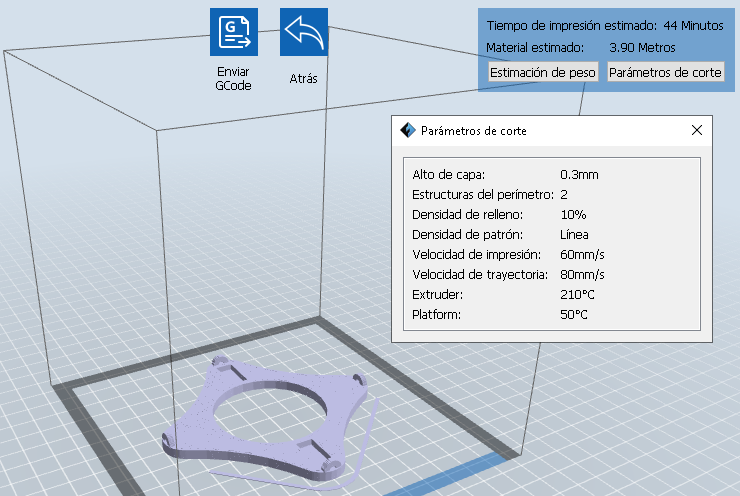Click the FlashPrint logo in dialog title
The height and width of the screenshot is (496, 740).
tap(407, 130)
